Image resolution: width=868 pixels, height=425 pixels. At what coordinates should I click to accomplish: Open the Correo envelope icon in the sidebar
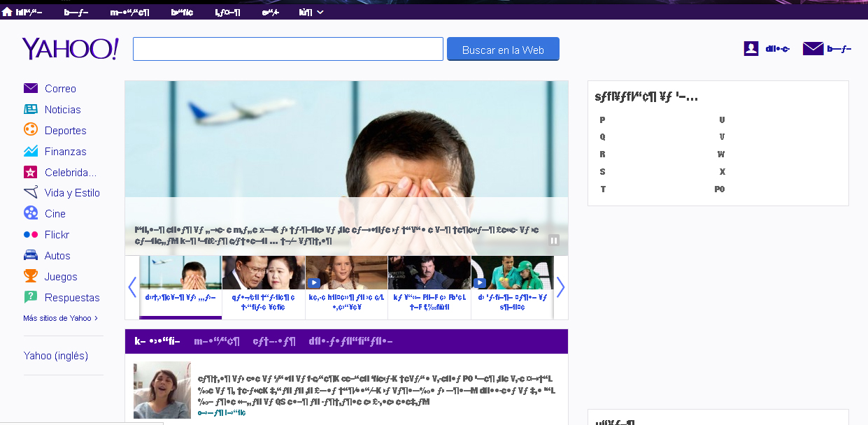[31, 88]
